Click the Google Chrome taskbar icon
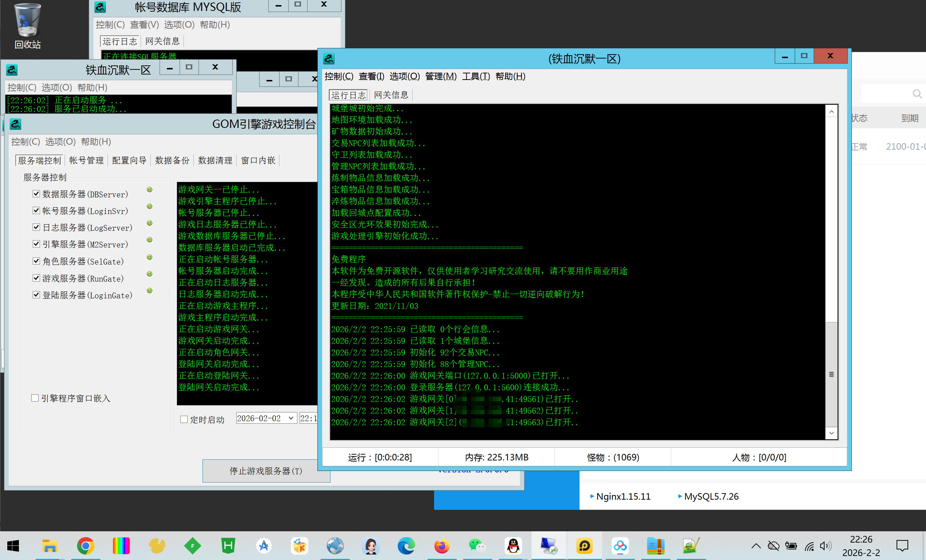Screen dimensions: 926x560 coord(86,546)
